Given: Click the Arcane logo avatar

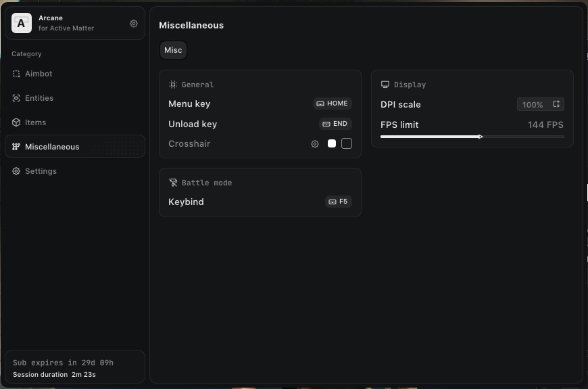Looking at the screenshot, I should point(22,23).
